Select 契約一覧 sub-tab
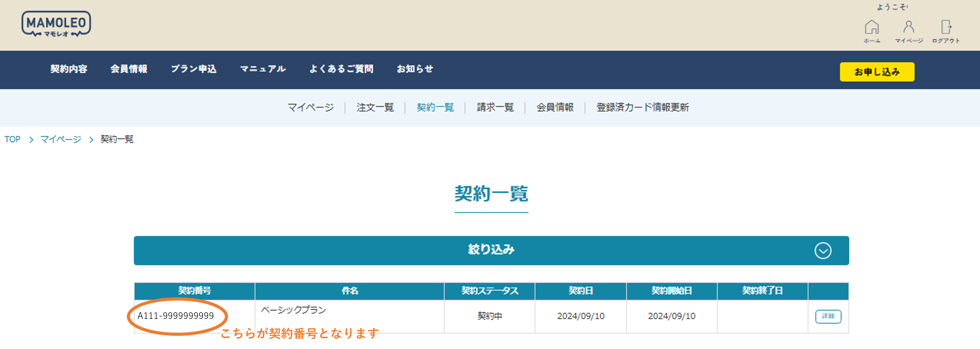 435,108
